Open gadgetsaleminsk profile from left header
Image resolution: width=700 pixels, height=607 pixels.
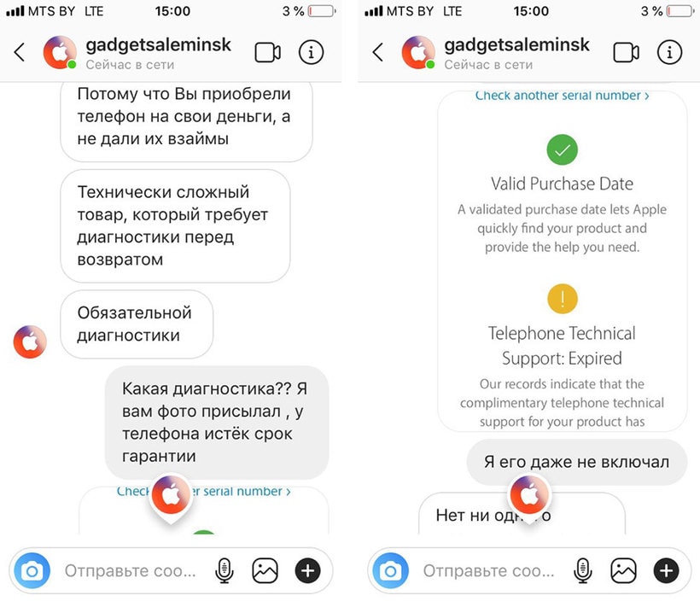159,44
